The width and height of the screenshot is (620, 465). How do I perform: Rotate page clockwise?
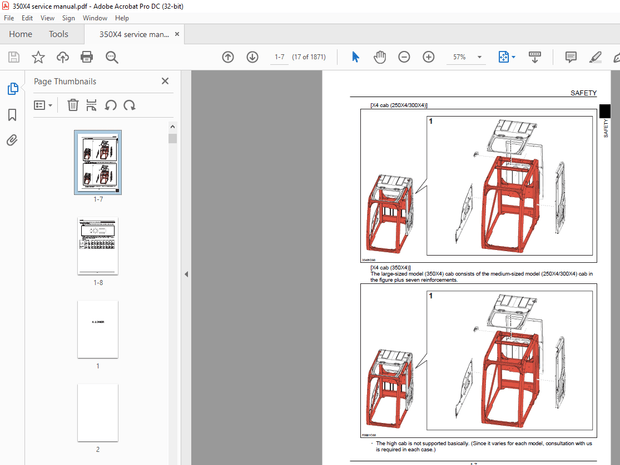click(129, 105)
